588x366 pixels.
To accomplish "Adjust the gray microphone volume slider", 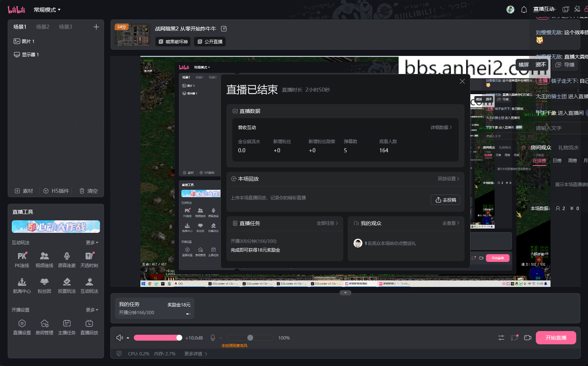I will (250, 338).
